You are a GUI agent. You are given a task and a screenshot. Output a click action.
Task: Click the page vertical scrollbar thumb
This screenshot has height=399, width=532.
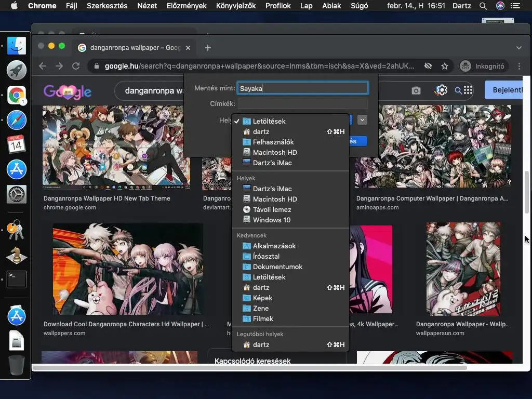tap(527, 192)
